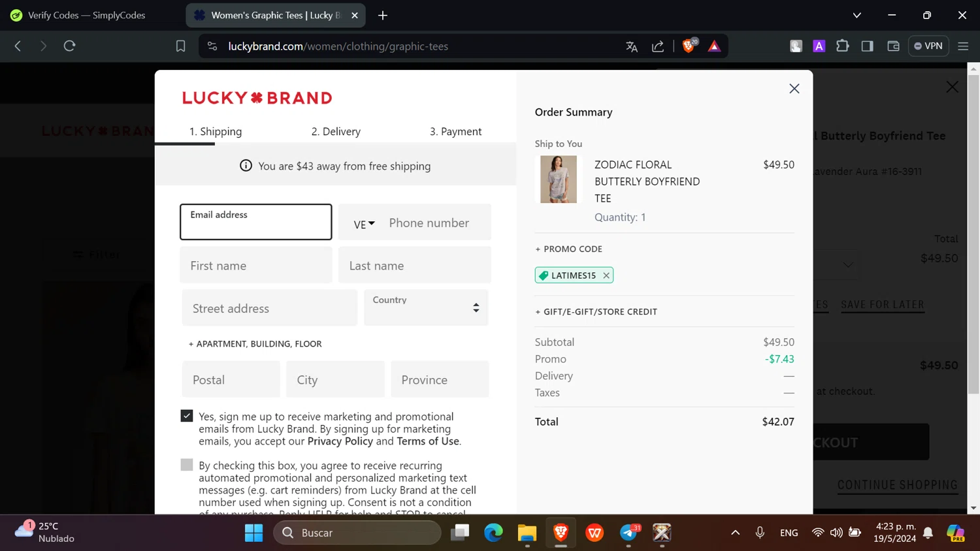
Task: Click the Postal field
Action: tap(231, 379)
